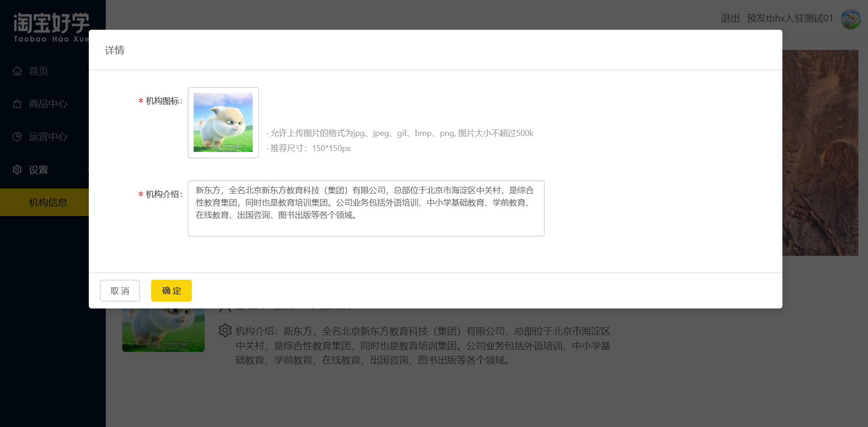Click the background 机构介绍 description paragraph

423,346
